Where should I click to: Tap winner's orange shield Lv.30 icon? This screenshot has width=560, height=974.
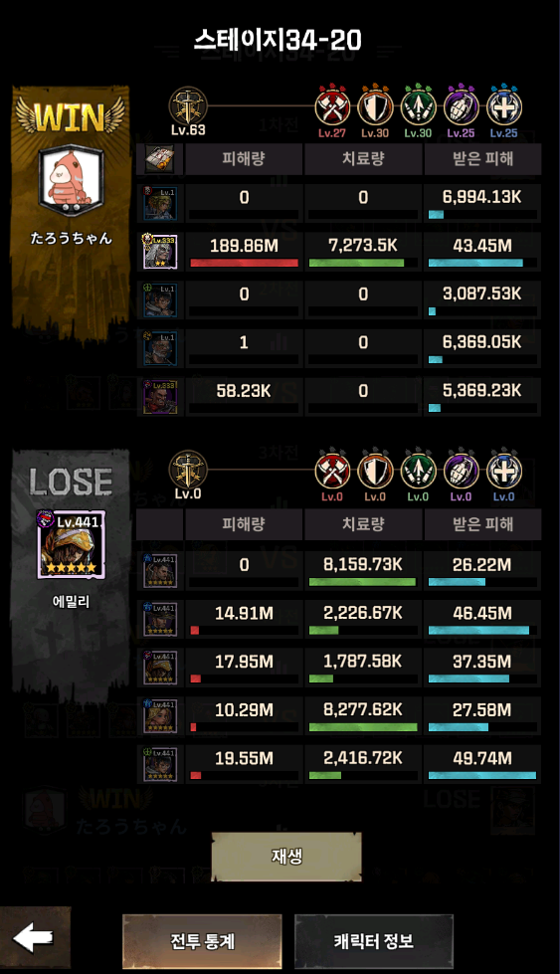(375, 106)
